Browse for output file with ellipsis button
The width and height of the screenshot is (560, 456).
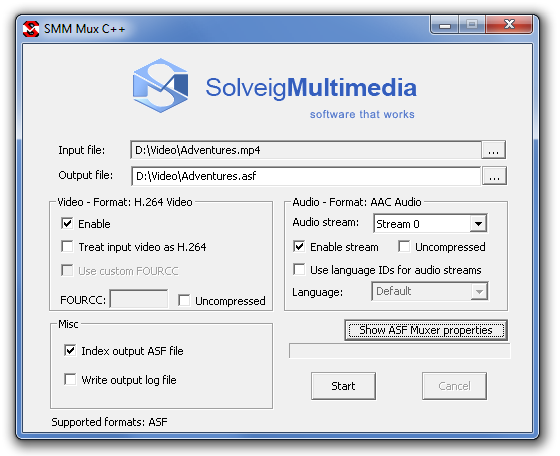click(494, 176)
